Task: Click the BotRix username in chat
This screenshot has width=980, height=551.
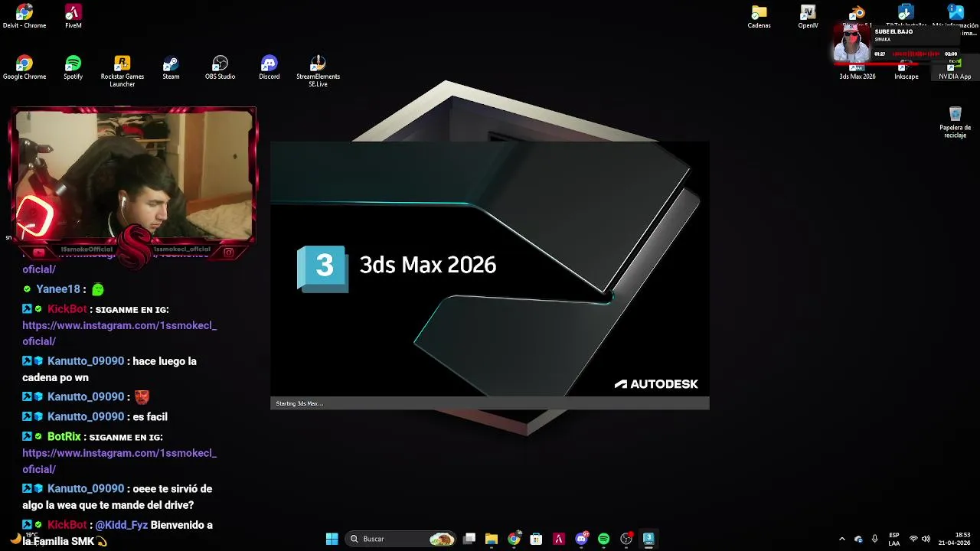Action: 64,437
